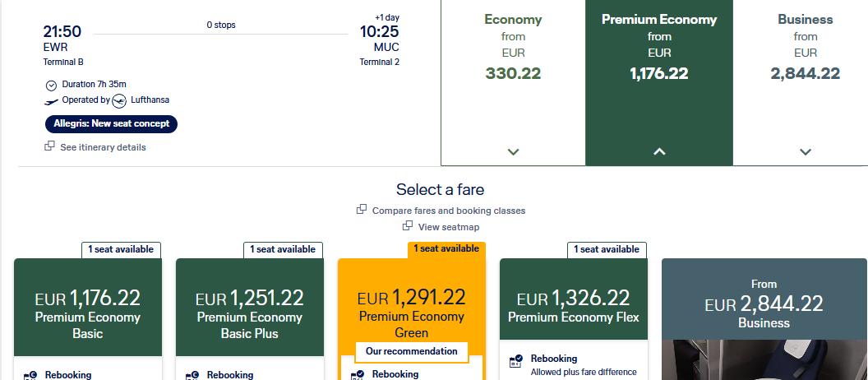
Task: Collapse the Premium Economy fare chevron
Action: pyautogui.click(x=658, y=152)
